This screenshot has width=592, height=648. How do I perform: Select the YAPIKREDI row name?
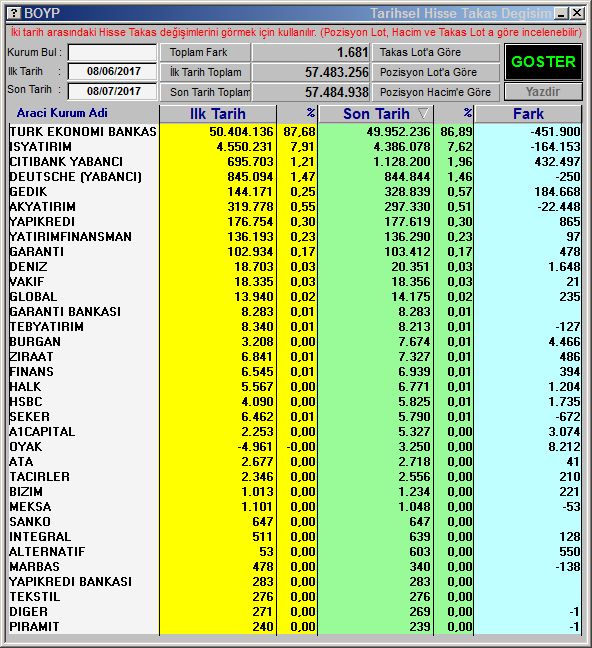click(42, 222)
